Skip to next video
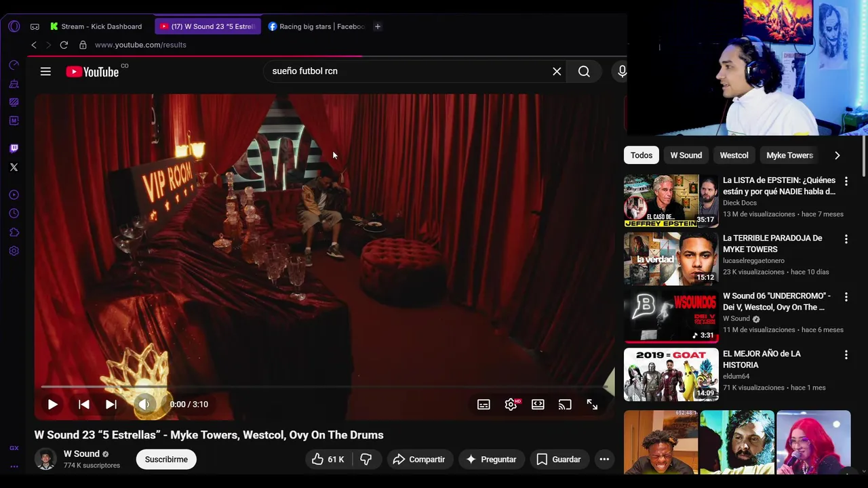This screenshot has width=868, height=488. [x=111, y=405]
